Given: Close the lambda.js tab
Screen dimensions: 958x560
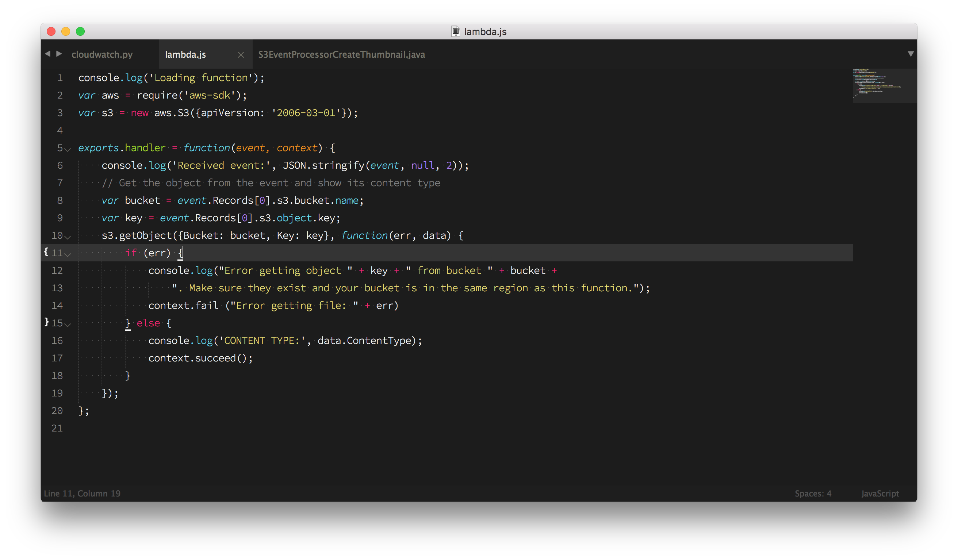Looking at the screenshot, I should [x=241, y=55].
